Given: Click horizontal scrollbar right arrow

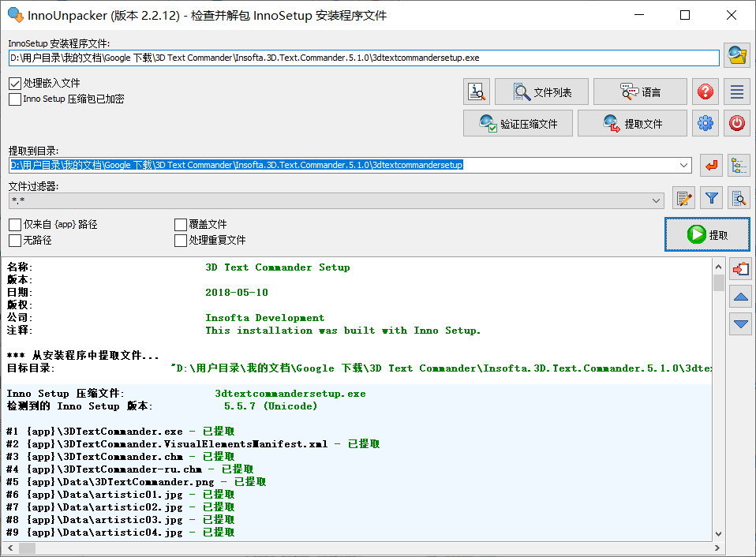Looking at the screenshot, I should pyautogui.click(x=717, y=548).
